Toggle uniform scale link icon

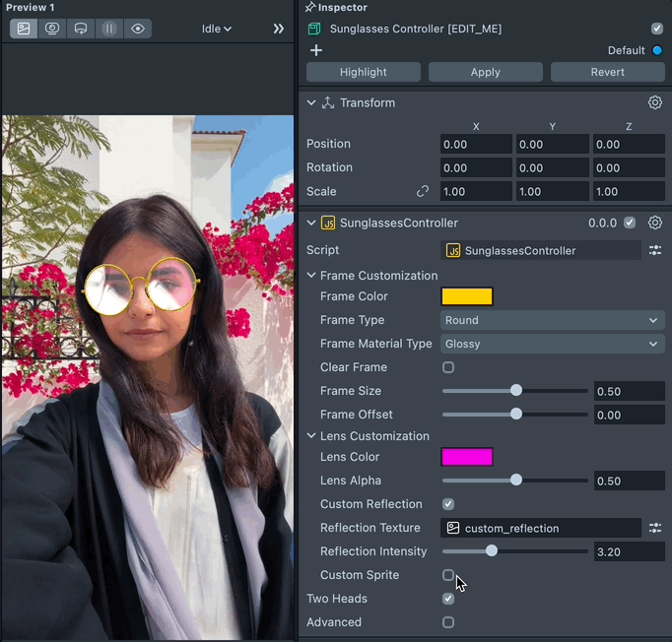click(423, 192)
